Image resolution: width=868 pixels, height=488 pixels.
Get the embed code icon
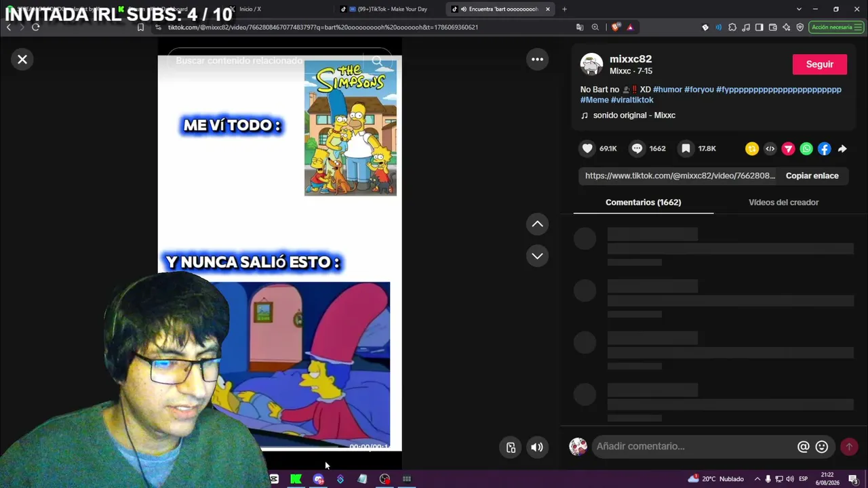770,148
